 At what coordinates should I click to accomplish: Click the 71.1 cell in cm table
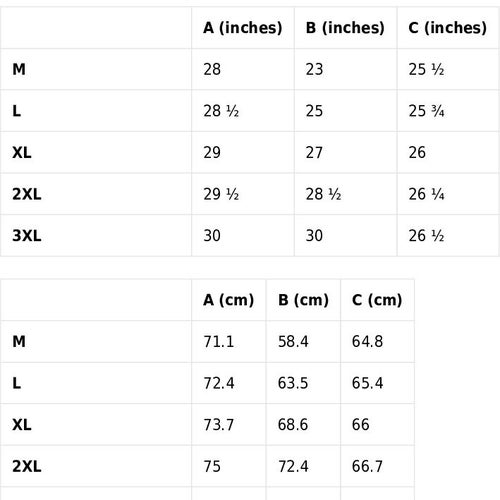(x=219, y=342)
